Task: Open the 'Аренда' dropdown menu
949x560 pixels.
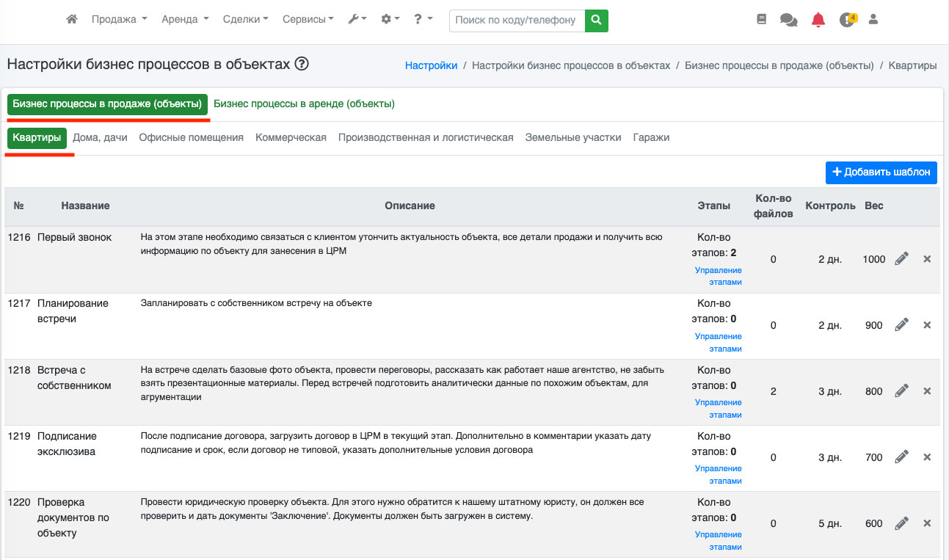Action: click(185, 20)
